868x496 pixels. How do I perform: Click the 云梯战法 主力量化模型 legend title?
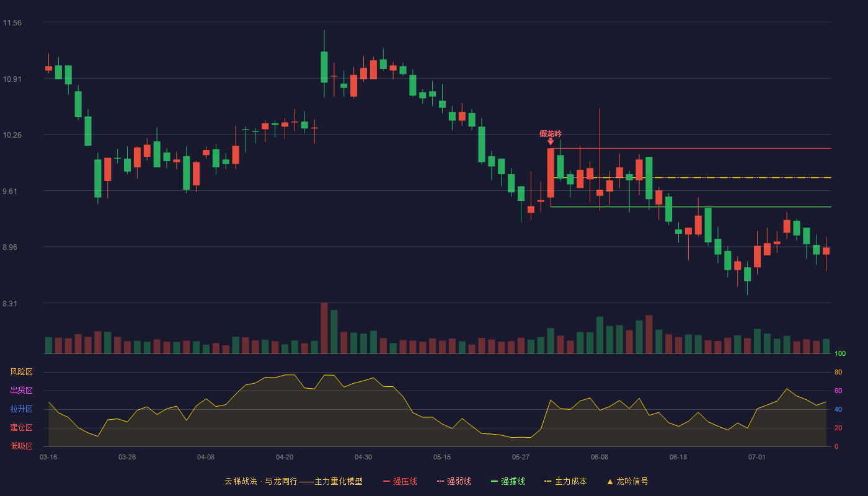point(294,481)
